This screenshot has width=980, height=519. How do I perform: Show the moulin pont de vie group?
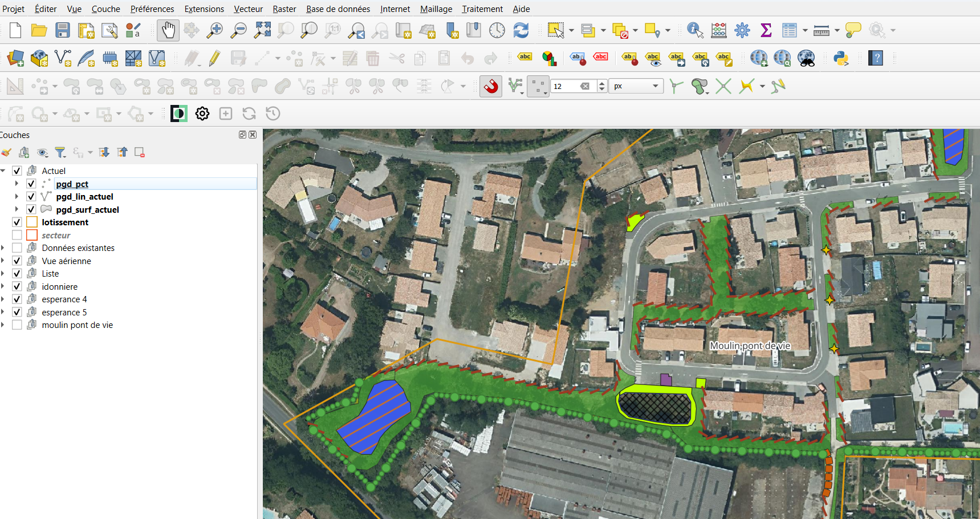point(17,325)
